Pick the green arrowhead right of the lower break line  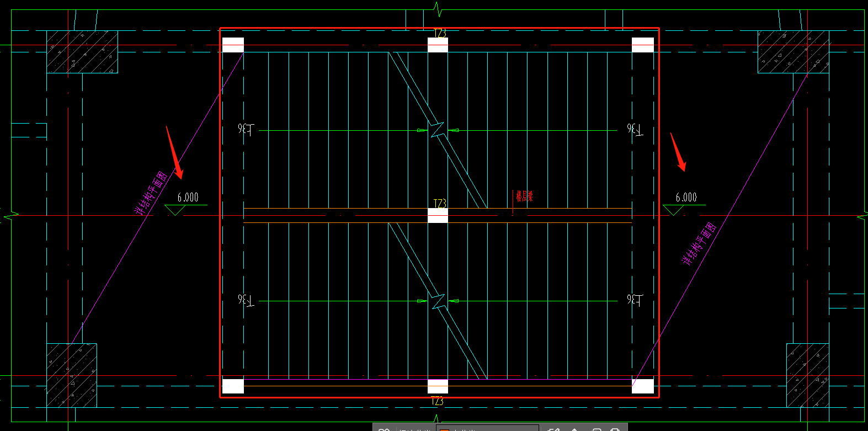pyautogui.click(x=454, y=301)
